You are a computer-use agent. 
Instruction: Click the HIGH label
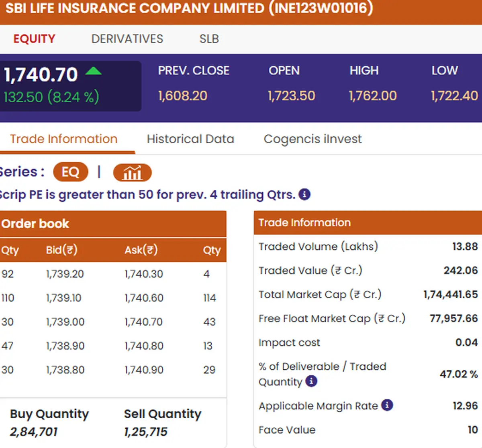(364, 71)
